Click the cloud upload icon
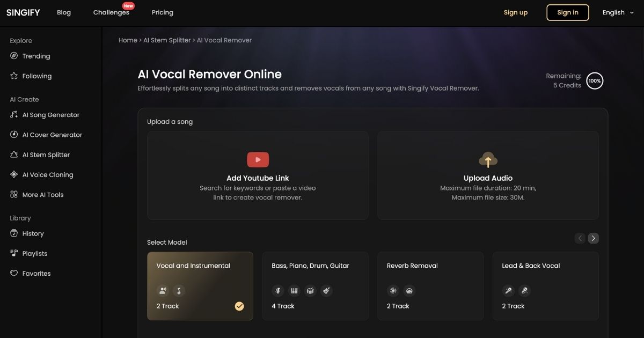644x338 pixels. pyautogui.click(x=488, y=159)
